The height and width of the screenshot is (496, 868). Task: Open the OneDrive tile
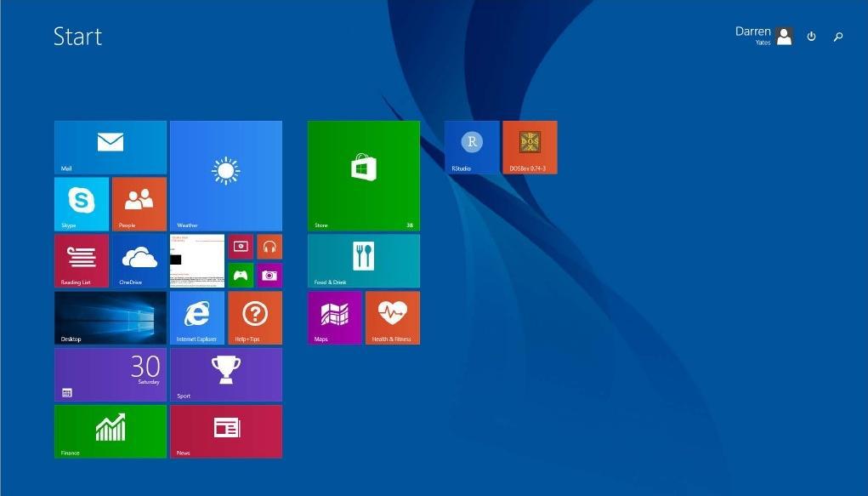point(139,261)
